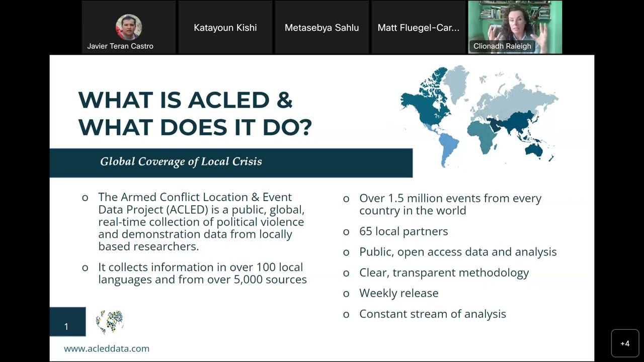This screenshot has width=644, height=362.
Task: Click Javier Teran Castro's profile photo
Action: point(129,27)
